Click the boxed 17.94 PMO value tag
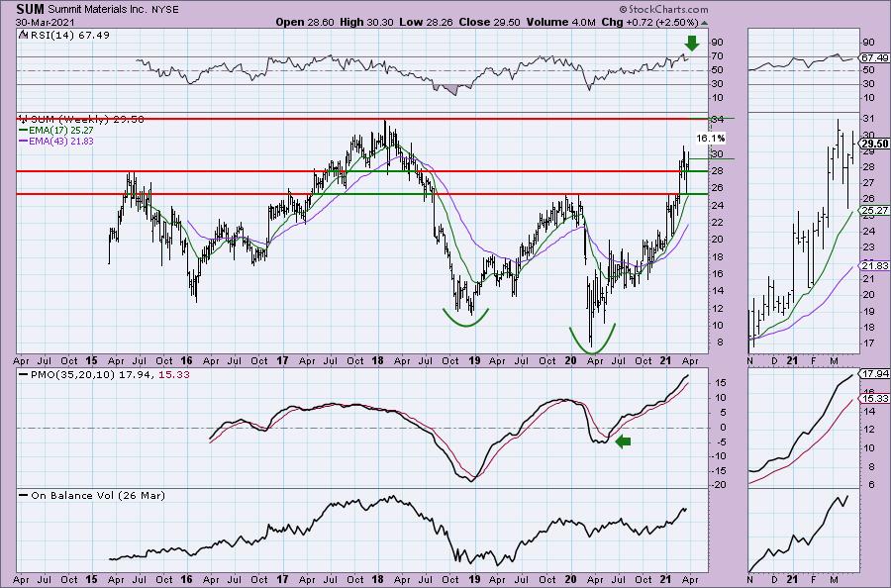This screenshot has height=588, width=891. tap(876, 374)
